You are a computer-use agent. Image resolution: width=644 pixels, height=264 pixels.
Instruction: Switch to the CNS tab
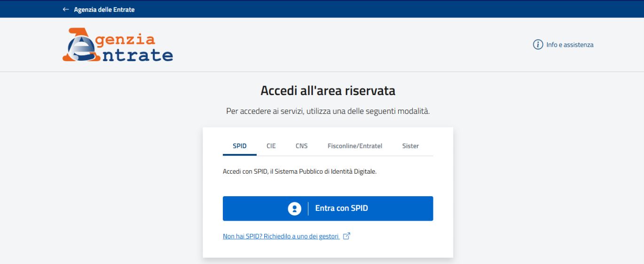point(302,146)
